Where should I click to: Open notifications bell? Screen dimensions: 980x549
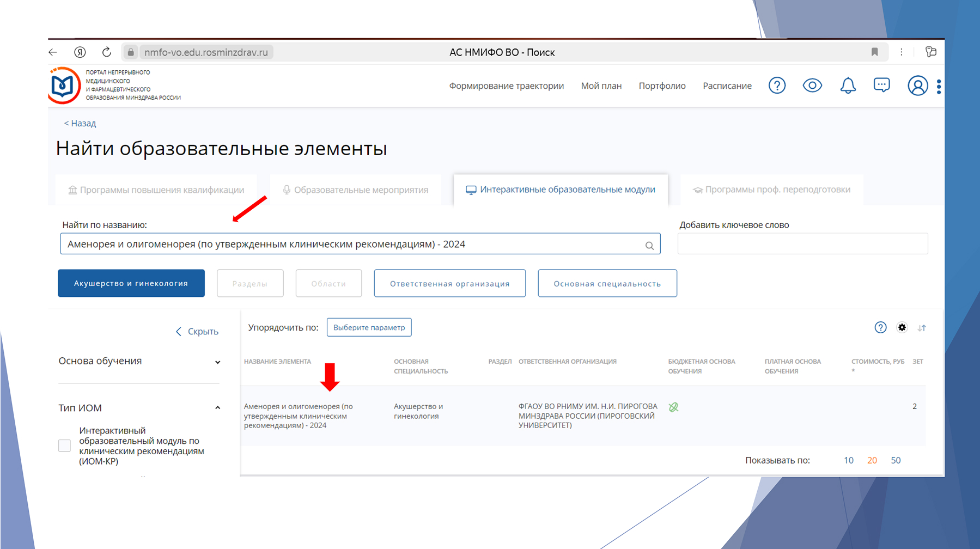coord(848,86)
